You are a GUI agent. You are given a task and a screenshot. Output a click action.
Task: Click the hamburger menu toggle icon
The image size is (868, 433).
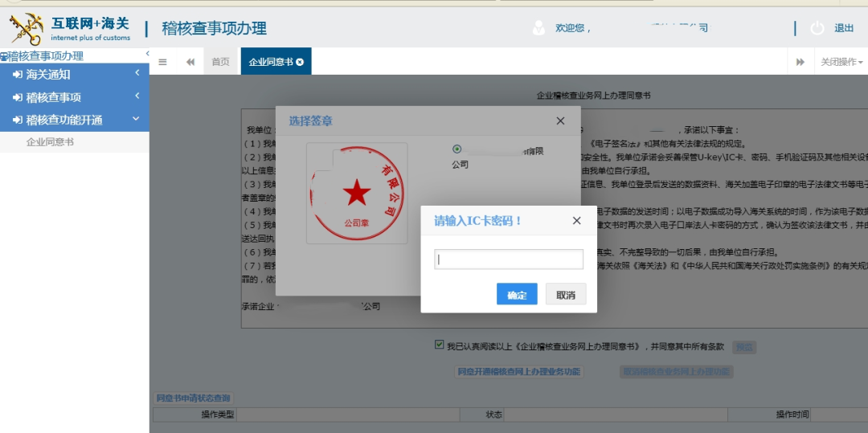point(162,62)
